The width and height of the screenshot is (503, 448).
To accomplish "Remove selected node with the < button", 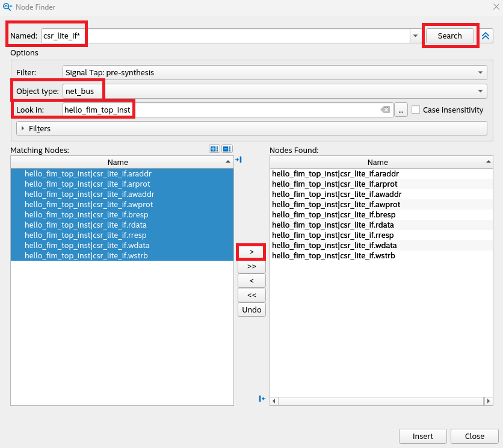I will pyautogui.click(x=251, y=281).
